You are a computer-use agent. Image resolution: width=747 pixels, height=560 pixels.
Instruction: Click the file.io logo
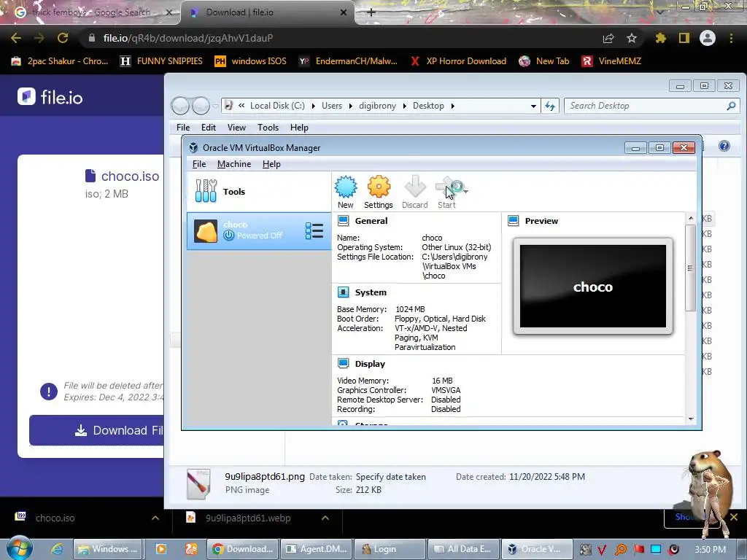pos(50,97)
